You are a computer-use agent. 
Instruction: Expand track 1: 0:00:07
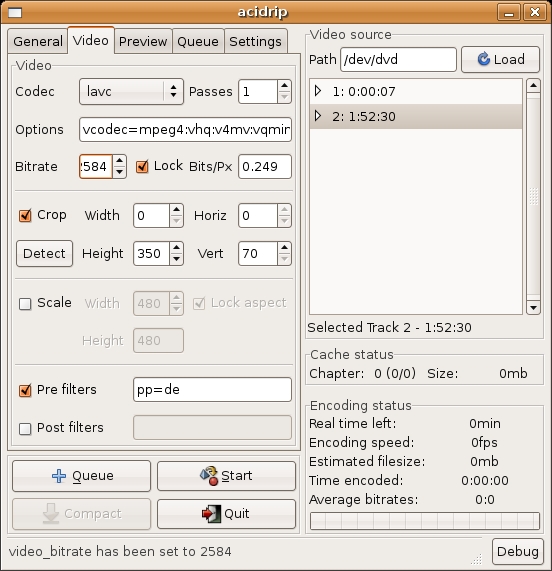click(318, 91)
